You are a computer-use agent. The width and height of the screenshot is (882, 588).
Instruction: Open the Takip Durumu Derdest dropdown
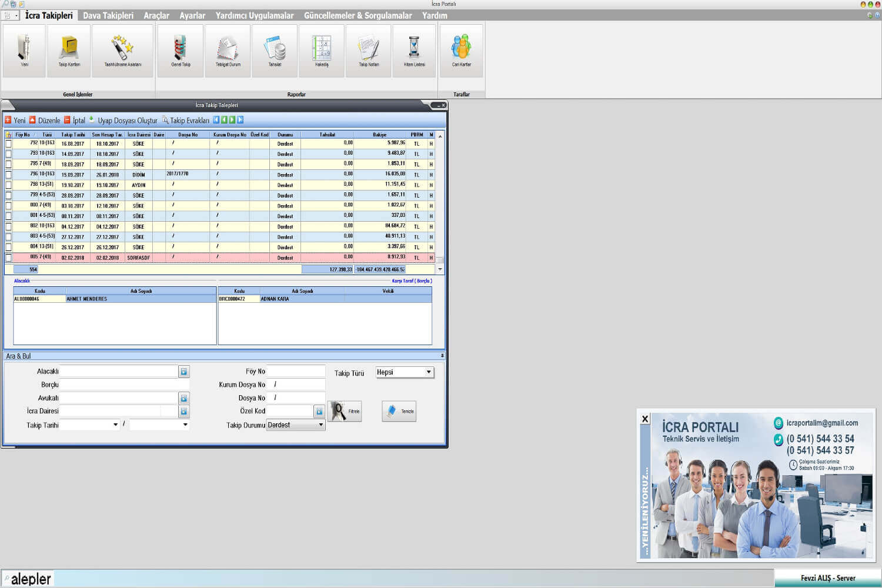pyautogui.click(x=321, y=425)
